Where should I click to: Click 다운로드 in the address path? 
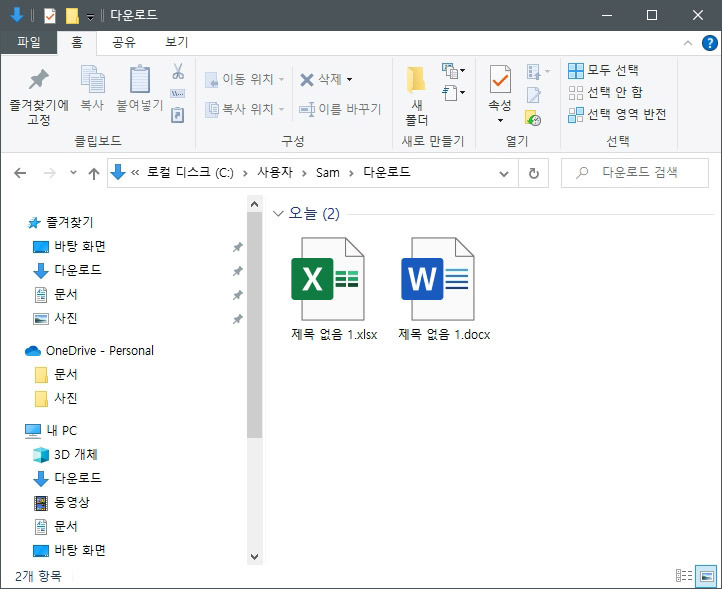(387, 173)
